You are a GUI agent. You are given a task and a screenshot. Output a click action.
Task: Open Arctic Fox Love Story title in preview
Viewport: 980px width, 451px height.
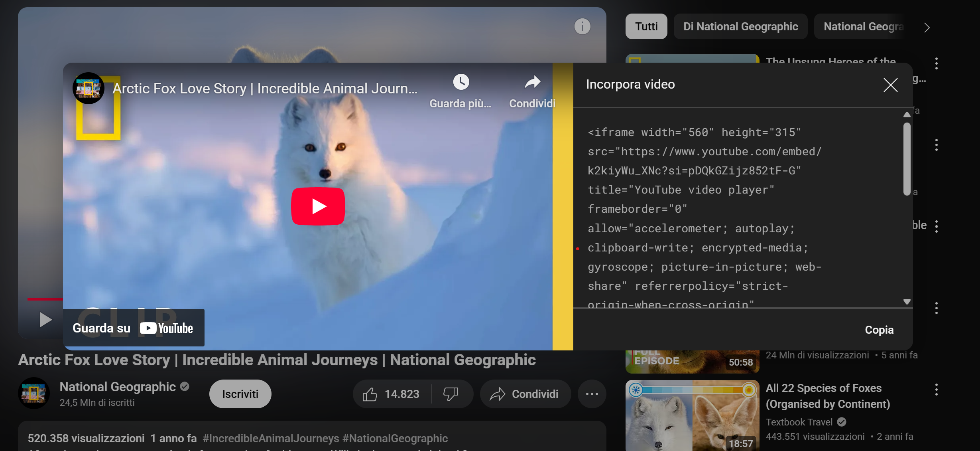(265, 89)
